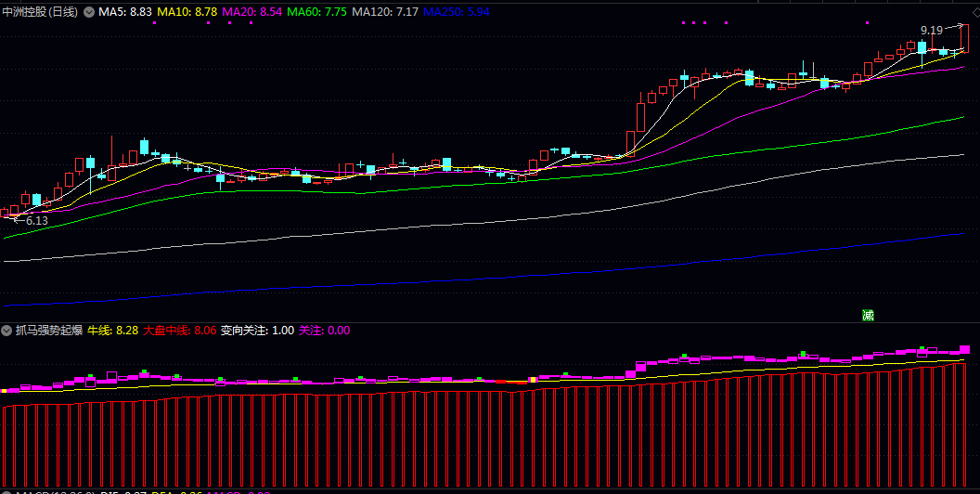Select the MA5 moving average label
This screenshot has width=980, height=494.
point(125,12)
